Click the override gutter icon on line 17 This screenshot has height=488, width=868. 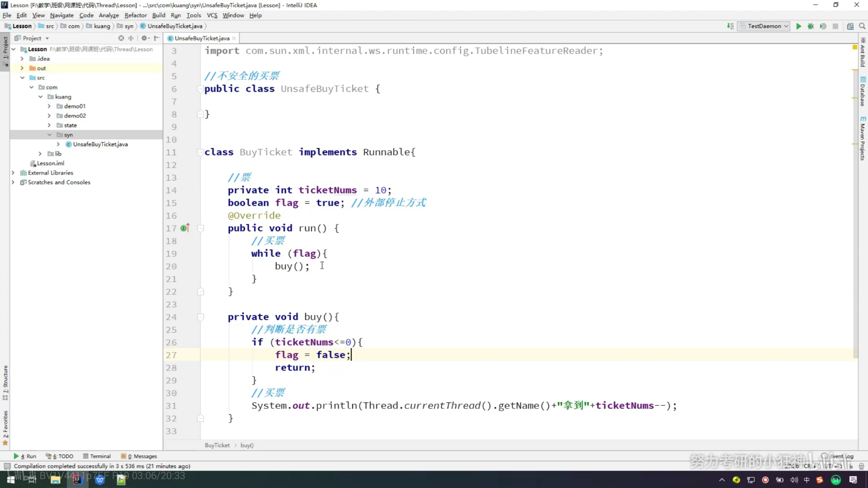(184, 228)
